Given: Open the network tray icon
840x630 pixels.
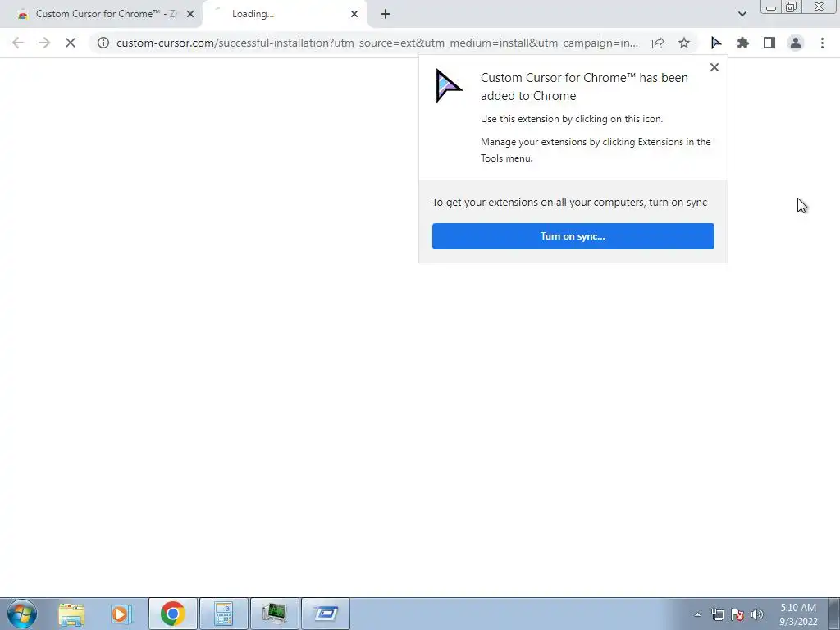Looking at the screenshot, I should [x=717, y=614].
